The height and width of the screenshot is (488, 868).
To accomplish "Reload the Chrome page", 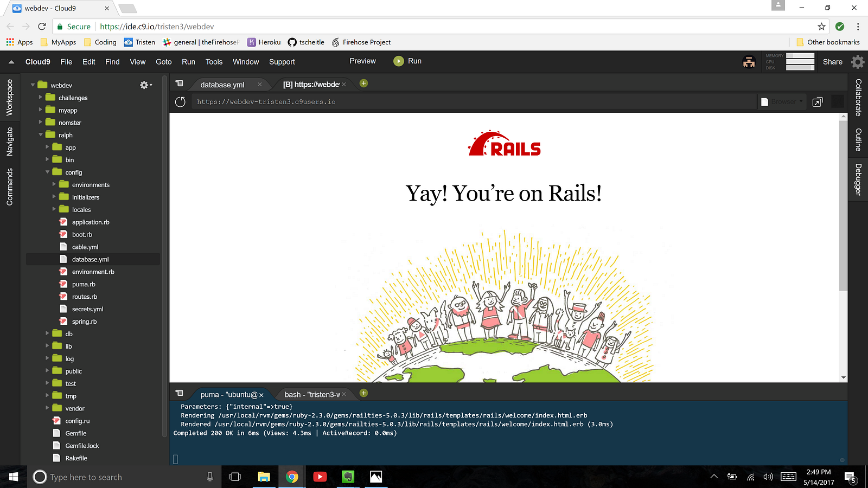I will (42, 27).
